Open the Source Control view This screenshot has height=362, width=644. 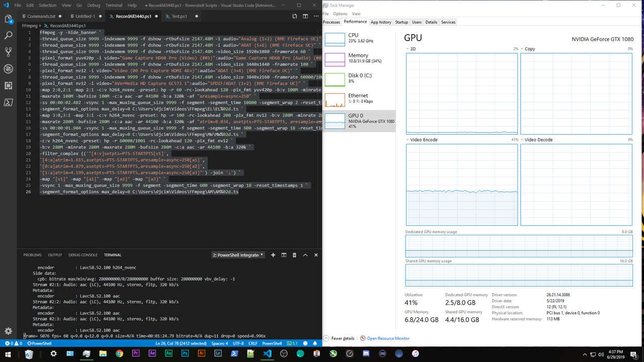8,52
